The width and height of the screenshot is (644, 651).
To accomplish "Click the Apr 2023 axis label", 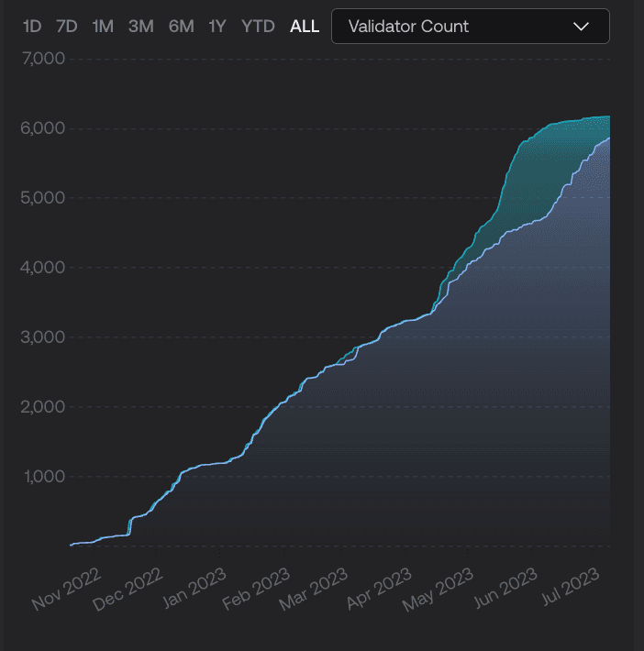I will 381,589.
